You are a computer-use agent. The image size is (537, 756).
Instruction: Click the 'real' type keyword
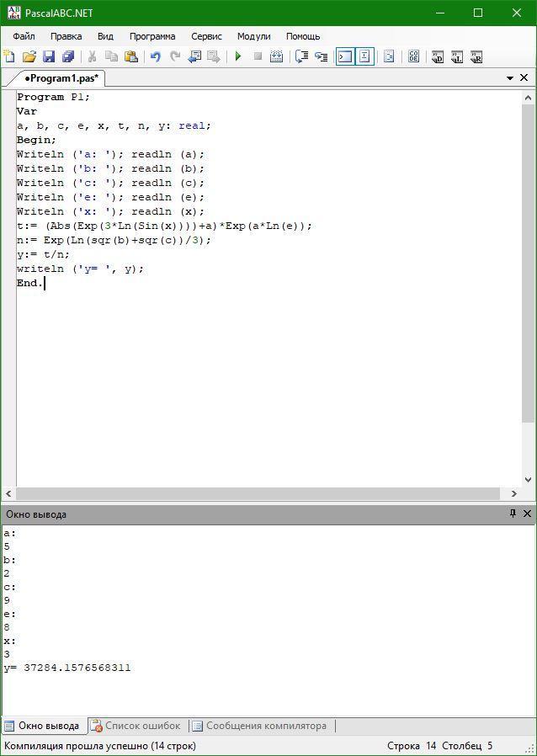(191, 125)
